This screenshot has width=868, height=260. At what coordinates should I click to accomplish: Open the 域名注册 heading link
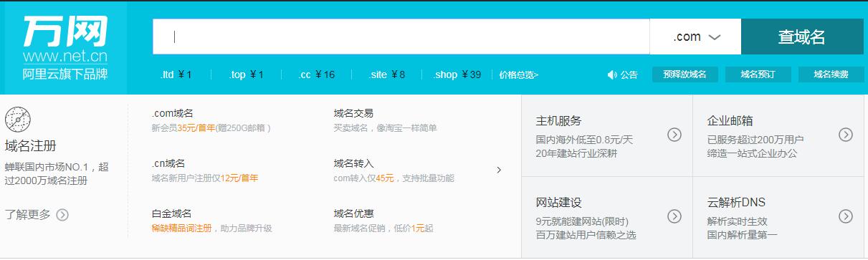point(30,146)
